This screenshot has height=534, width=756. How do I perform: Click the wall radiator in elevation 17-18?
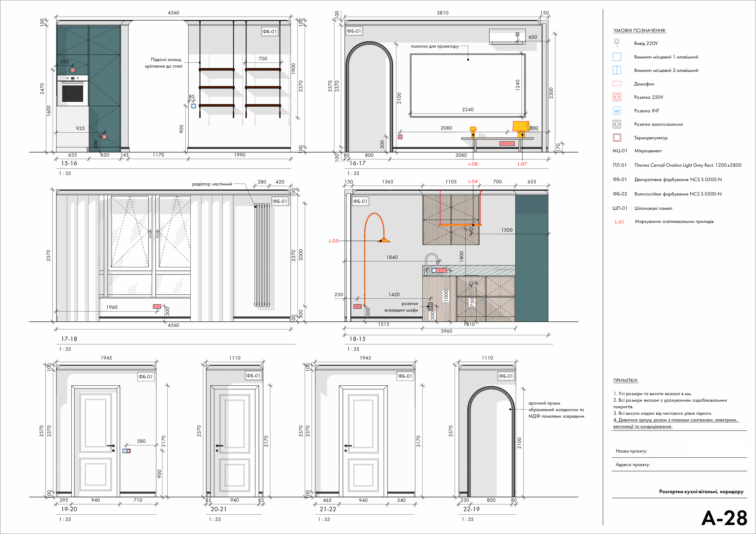tap(262, 255)
